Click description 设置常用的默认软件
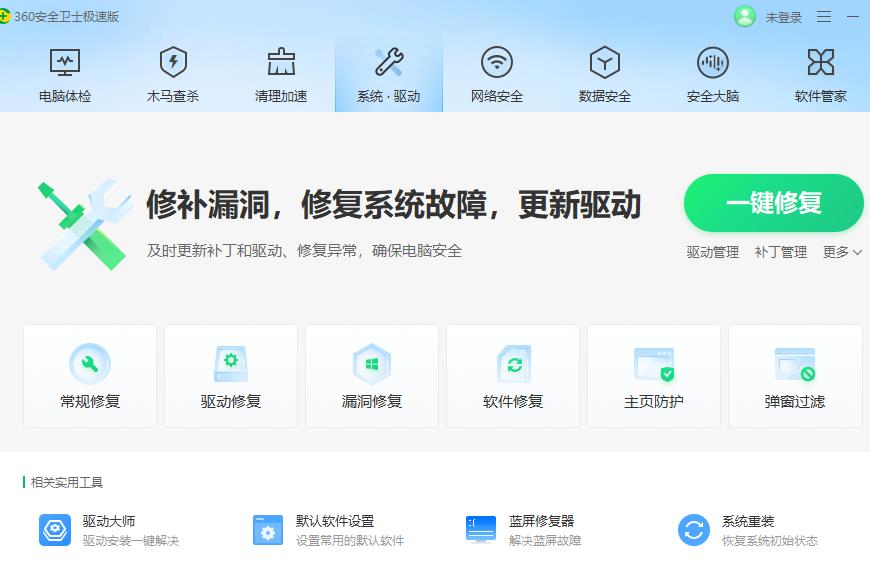The height and width of the screenshot is (580, 870). click(x=350, y=541)
